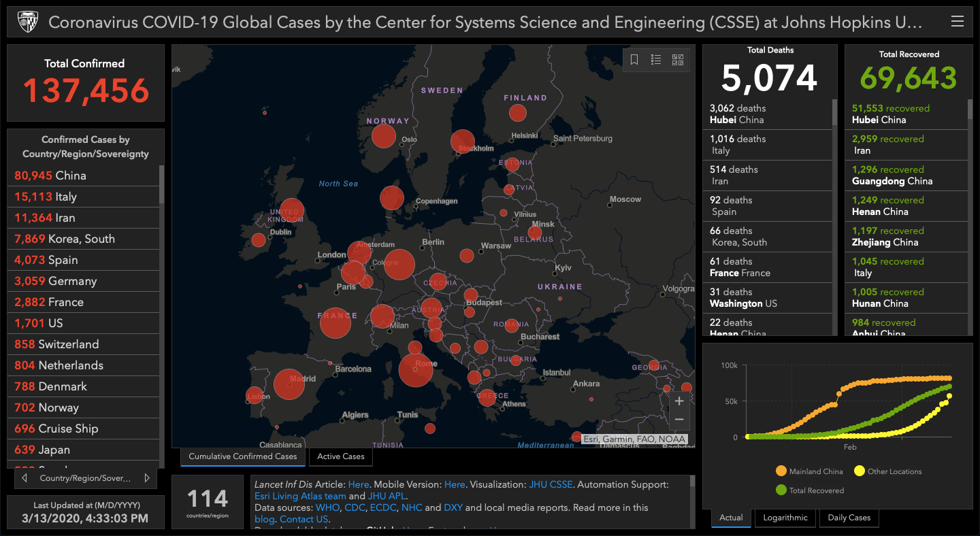The width and height of the screenshot is (980, 536).
Task: Select the Actual chart tab
Action: point(731,518)
